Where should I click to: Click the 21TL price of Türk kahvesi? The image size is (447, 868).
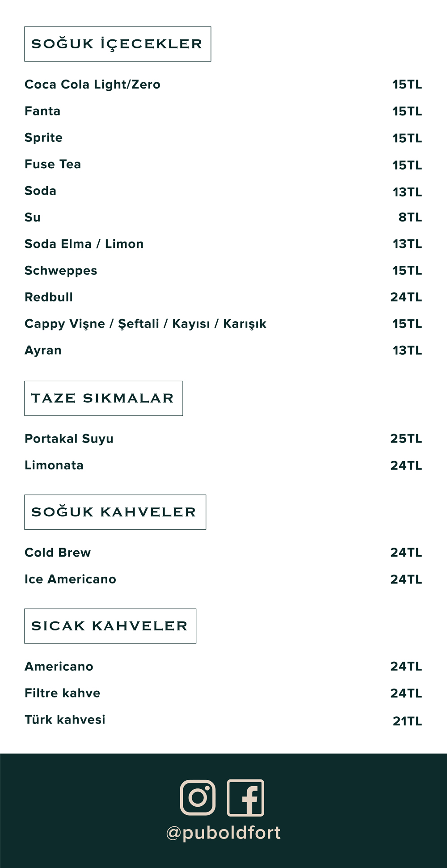click(407, 721)
